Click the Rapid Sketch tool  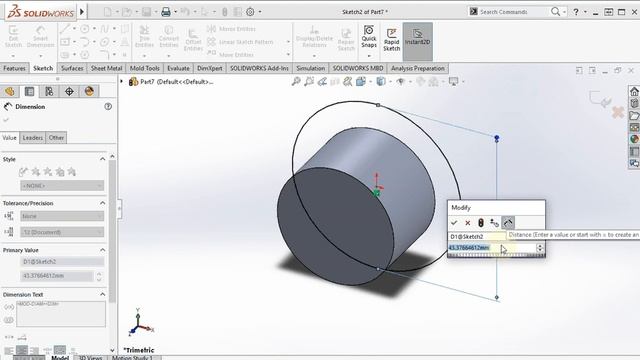pos(391,40)
